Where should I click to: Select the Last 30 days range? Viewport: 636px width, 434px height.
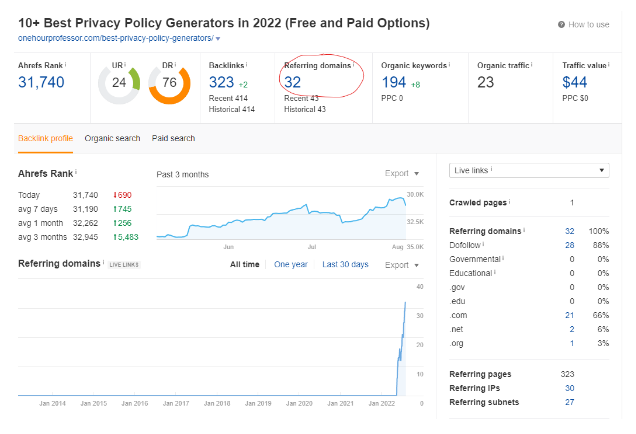(345, 264)
